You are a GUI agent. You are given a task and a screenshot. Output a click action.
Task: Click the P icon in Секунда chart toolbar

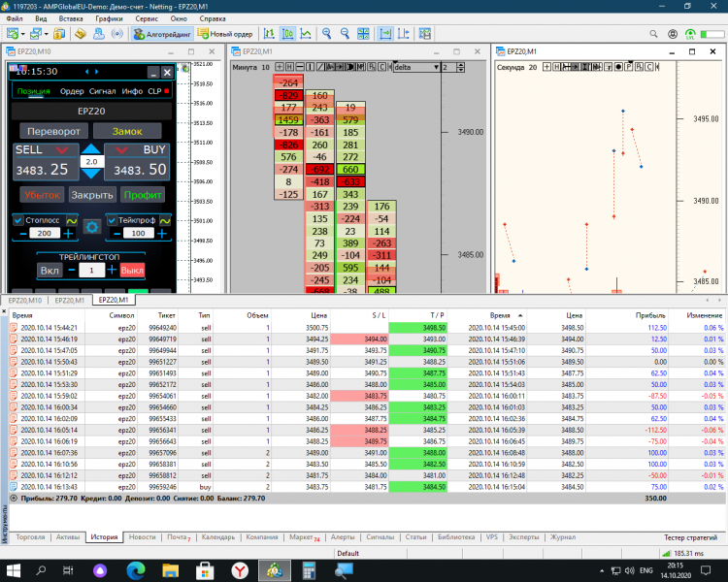(x=629, y=67)
